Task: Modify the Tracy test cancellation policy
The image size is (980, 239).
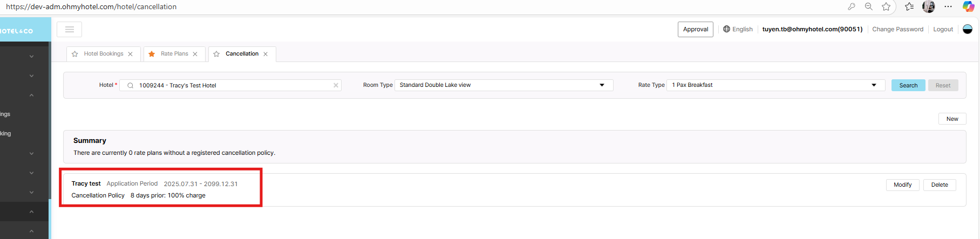Action: click(x=902, y=185)
